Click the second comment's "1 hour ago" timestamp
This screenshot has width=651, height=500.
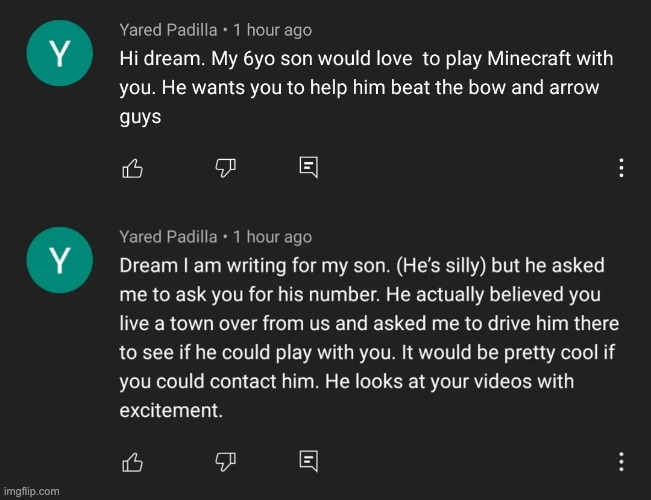[x=272, y=237]
